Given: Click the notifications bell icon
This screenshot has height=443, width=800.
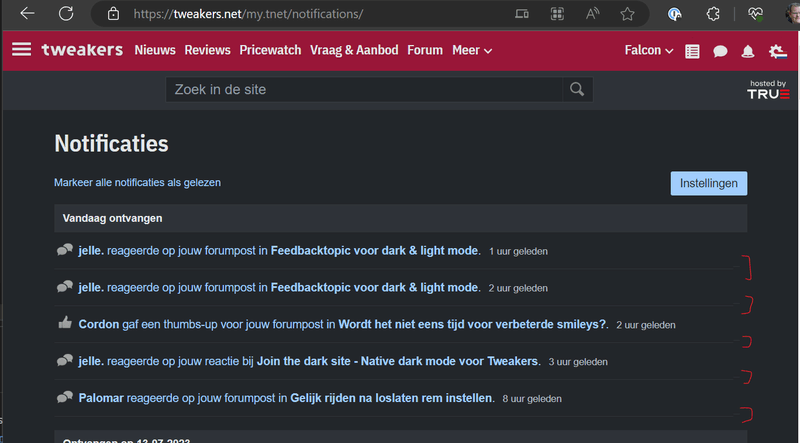Looking at the screenshot, I should coord(748,51).
